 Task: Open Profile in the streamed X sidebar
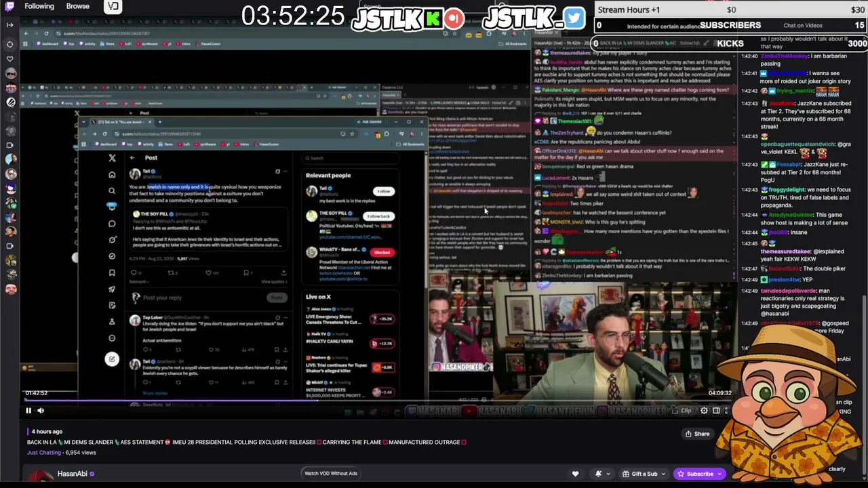[x=112, y=321]
